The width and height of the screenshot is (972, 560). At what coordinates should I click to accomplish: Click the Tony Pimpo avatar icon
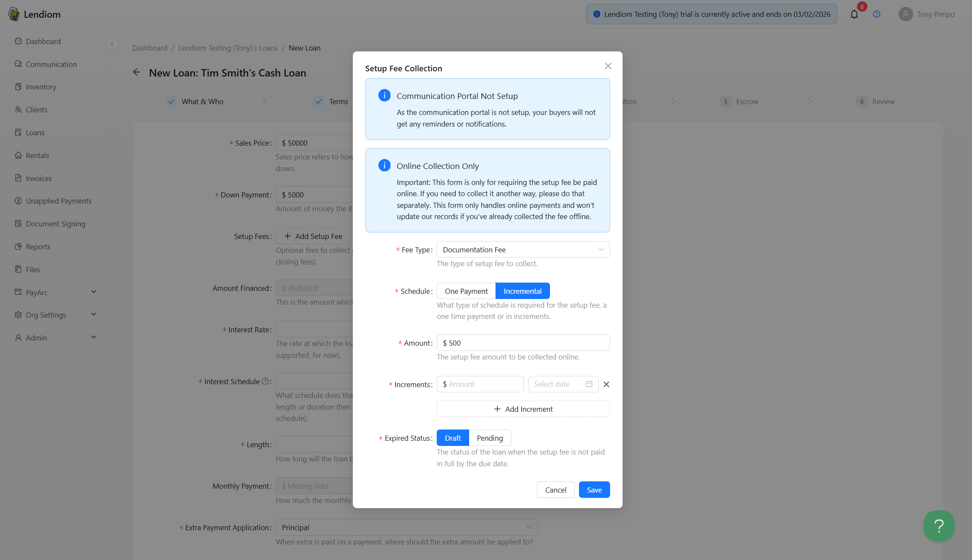(x=905, y=14)
